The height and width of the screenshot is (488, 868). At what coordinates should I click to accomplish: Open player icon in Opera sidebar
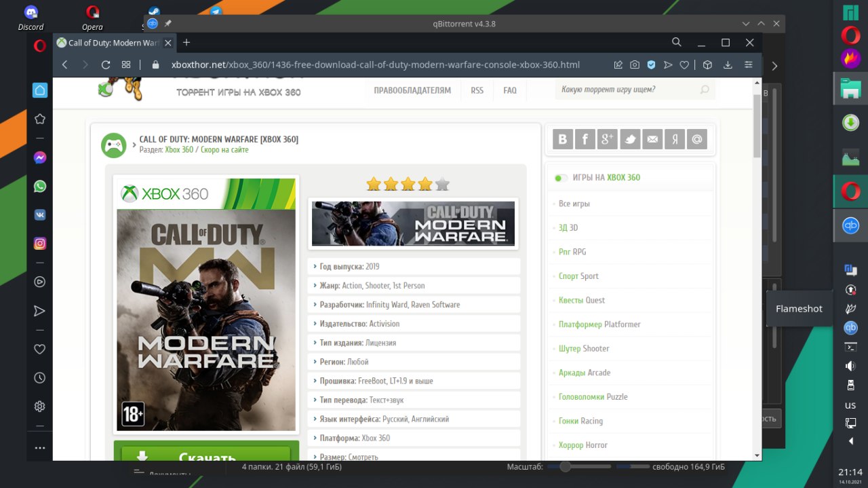[x=40, y=282]
